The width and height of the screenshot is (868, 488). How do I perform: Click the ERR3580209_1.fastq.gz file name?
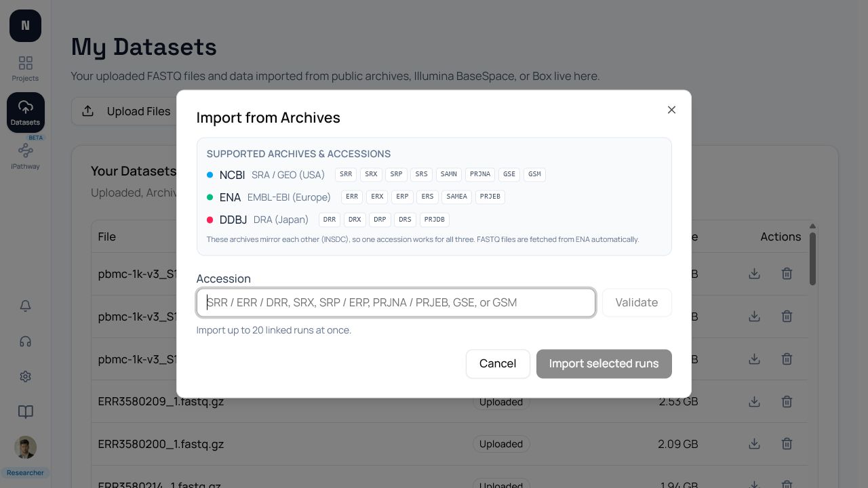[x=161, y=401]
